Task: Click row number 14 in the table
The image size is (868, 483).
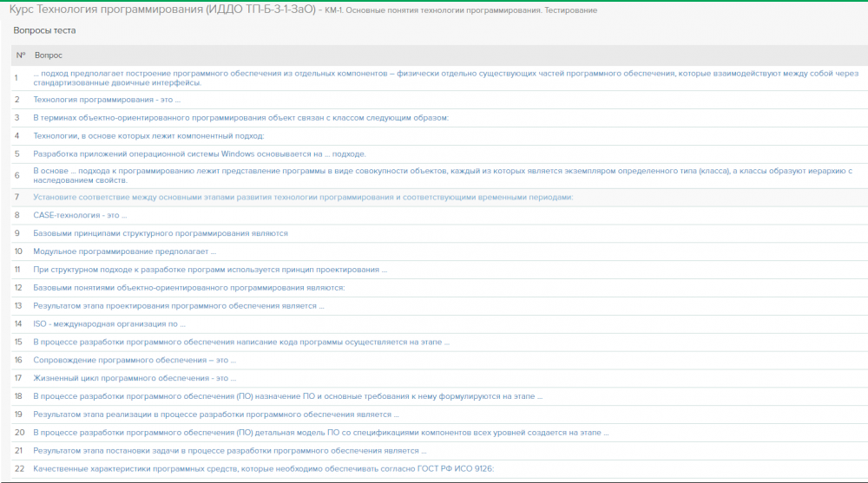Action: pyautogui.click(x=18, y=323)
